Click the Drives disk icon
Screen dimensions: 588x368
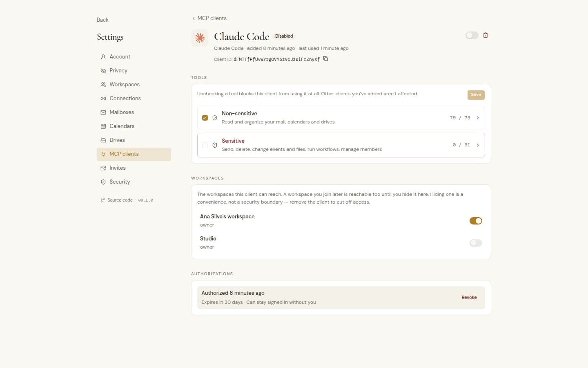tap(103, 140)
